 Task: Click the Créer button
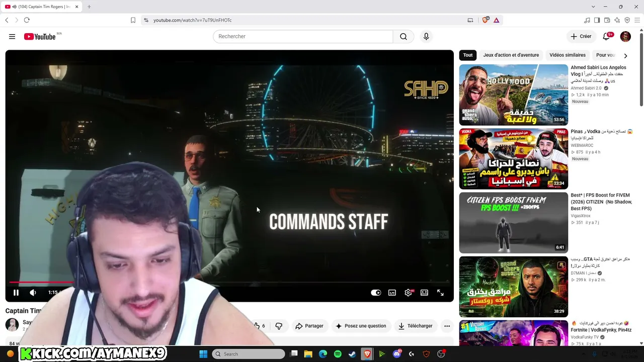pyautogui.click(x=581, y=37)
